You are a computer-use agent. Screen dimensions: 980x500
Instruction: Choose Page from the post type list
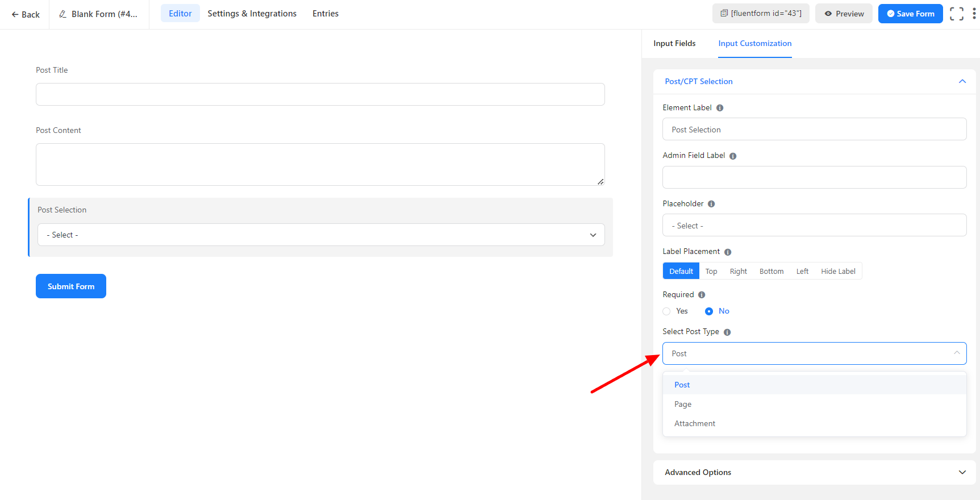coord(683,405)
